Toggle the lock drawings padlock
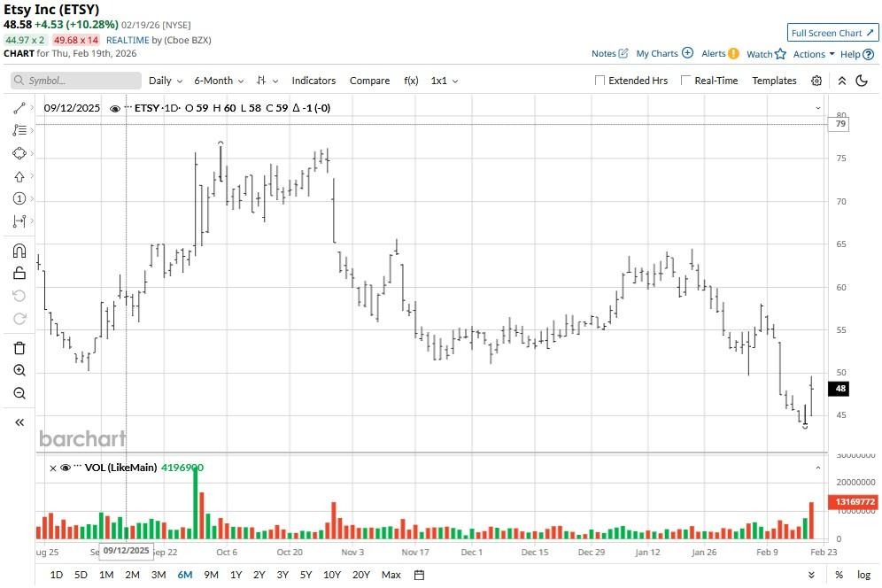Viewport: 882px width, 588px height. tap(19, 273)
